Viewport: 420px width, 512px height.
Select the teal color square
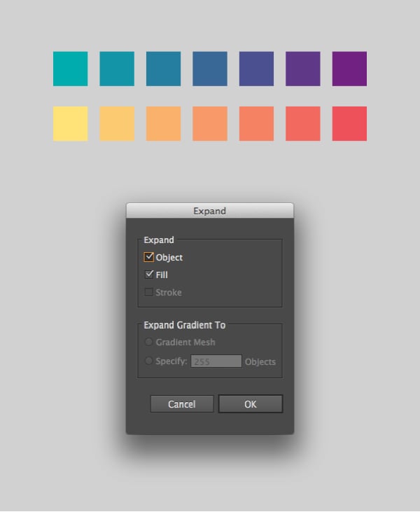pyautogui.click(x=71, y=69)
